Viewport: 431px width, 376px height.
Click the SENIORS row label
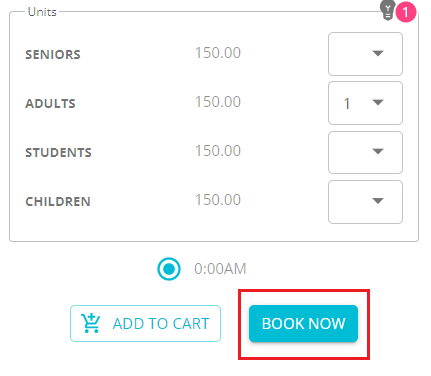[53, 55]
